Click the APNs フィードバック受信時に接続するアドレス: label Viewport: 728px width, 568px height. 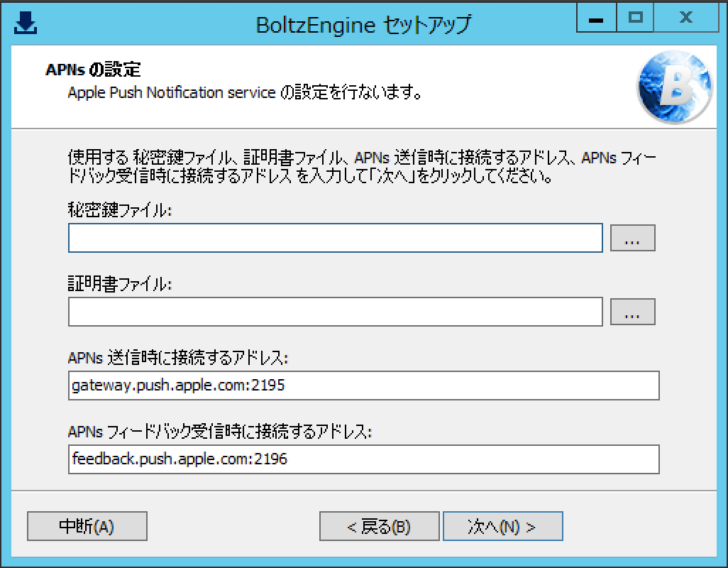tap(220, 432)
